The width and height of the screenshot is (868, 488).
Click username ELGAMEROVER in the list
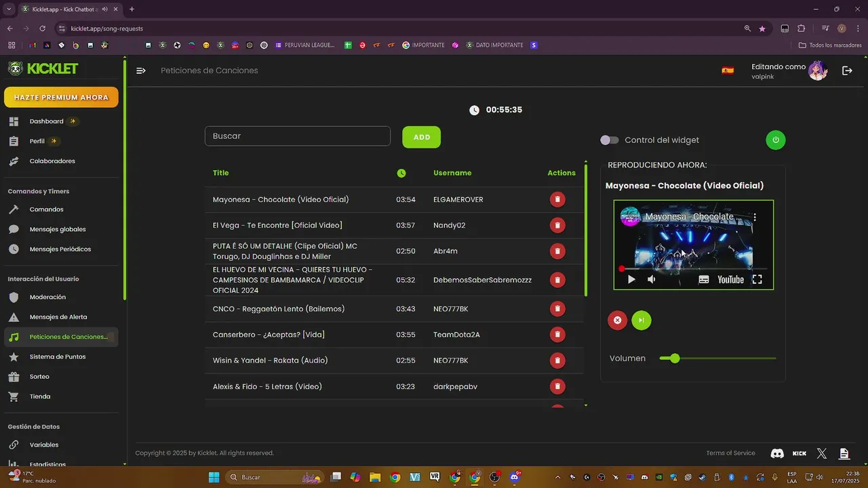(458, 200)
